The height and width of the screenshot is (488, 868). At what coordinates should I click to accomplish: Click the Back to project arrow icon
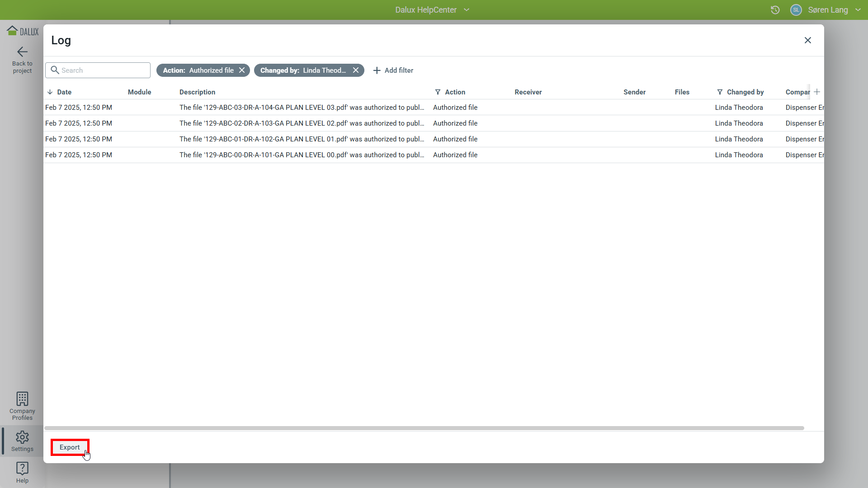pos(22,52)
